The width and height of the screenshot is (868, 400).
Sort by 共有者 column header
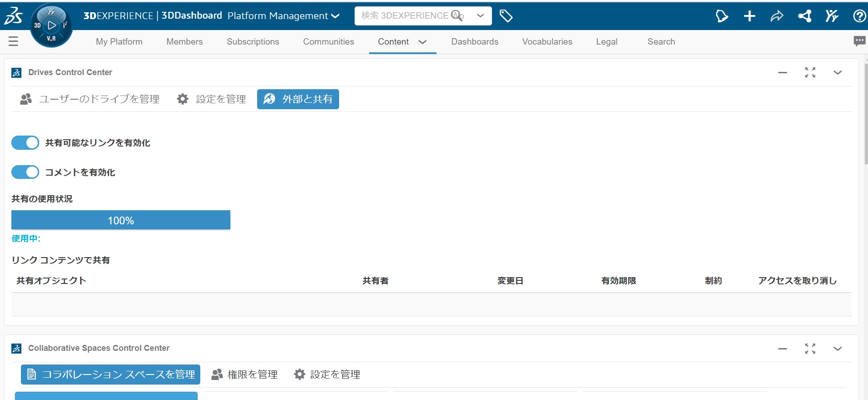tap(376, 281)
